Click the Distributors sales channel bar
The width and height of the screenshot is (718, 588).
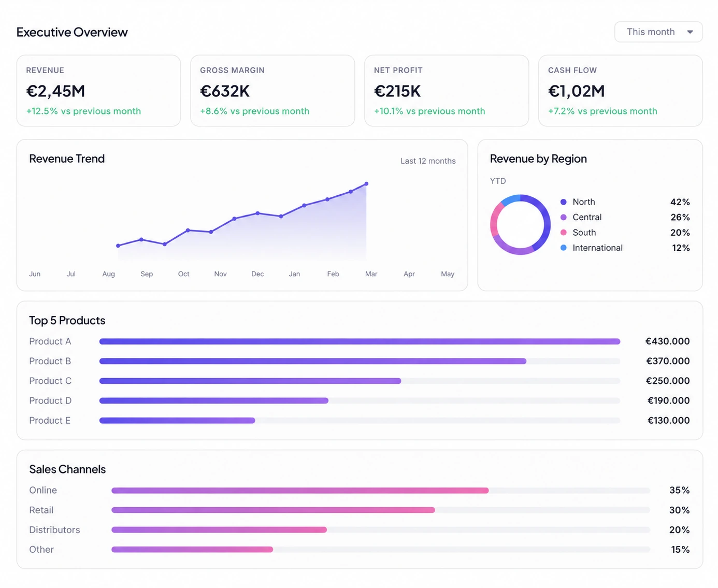pyautogui.click(x=219, y=529)
